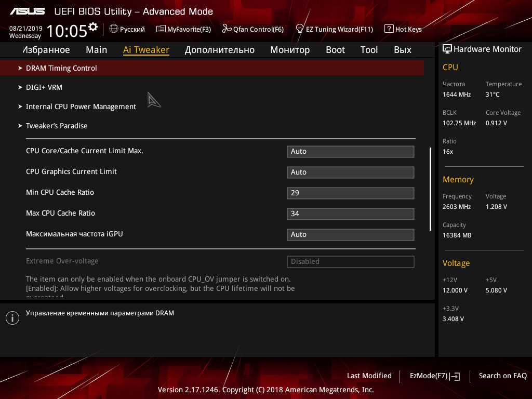Screen dimensions: 532x399
Task: Click the Qfan Control fan icon
Action: pos(227,29)
